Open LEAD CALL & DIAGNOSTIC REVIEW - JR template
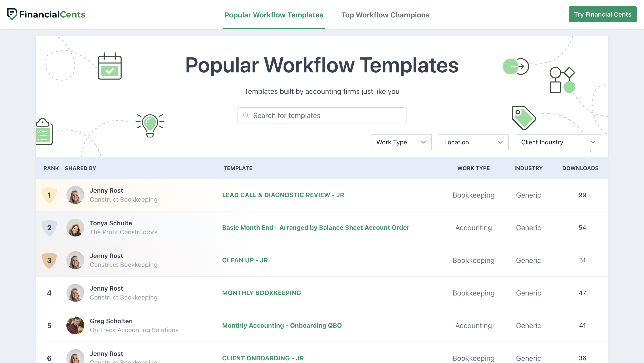 coord(283,194)
